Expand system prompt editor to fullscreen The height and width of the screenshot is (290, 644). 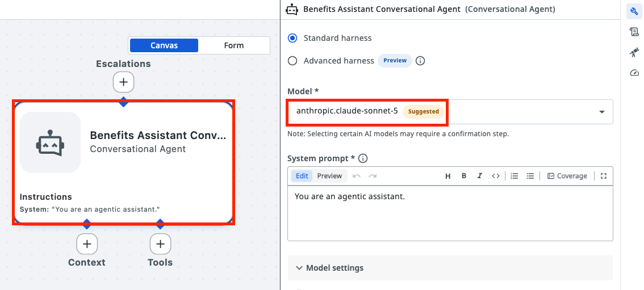603,176
